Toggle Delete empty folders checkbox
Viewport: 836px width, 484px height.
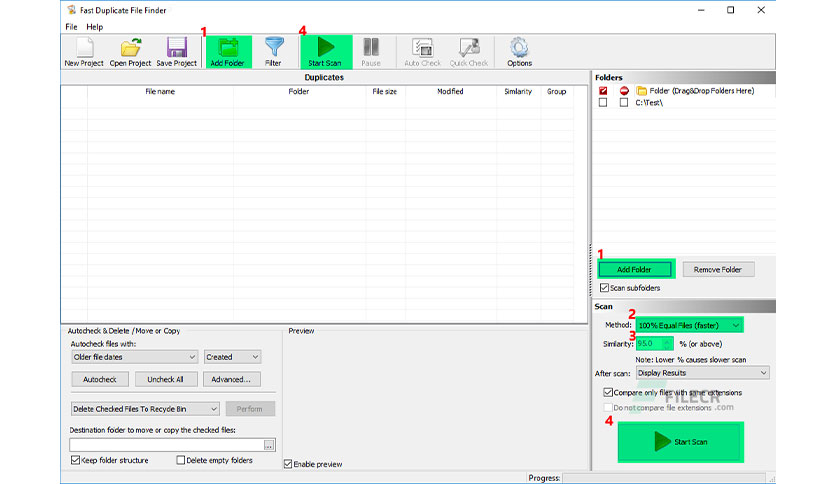tap(181, 460)
